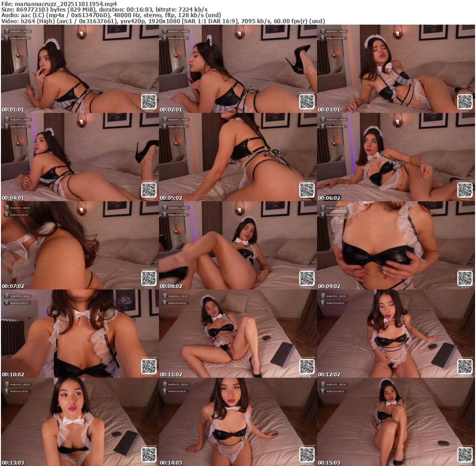Screen dimensions: 476x466
Task: Select the Size and duration info line
Action: [x=105, y=9]
